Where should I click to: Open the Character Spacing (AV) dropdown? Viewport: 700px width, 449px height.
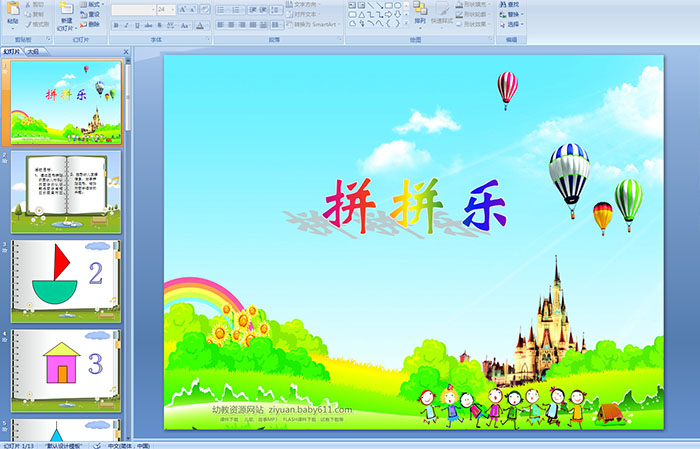[171, 25]
